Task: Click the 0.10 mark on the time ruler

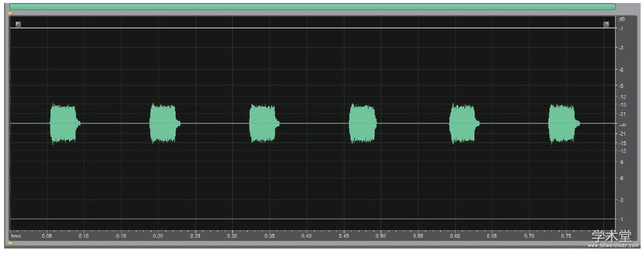Action: click(x=84, y=236)
